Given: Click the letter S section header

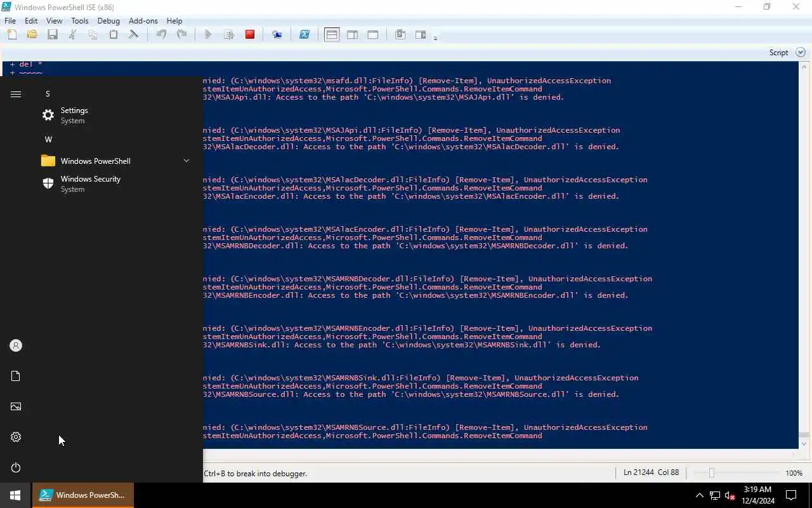Looking at the screenshot, I should tap(48, 94).
